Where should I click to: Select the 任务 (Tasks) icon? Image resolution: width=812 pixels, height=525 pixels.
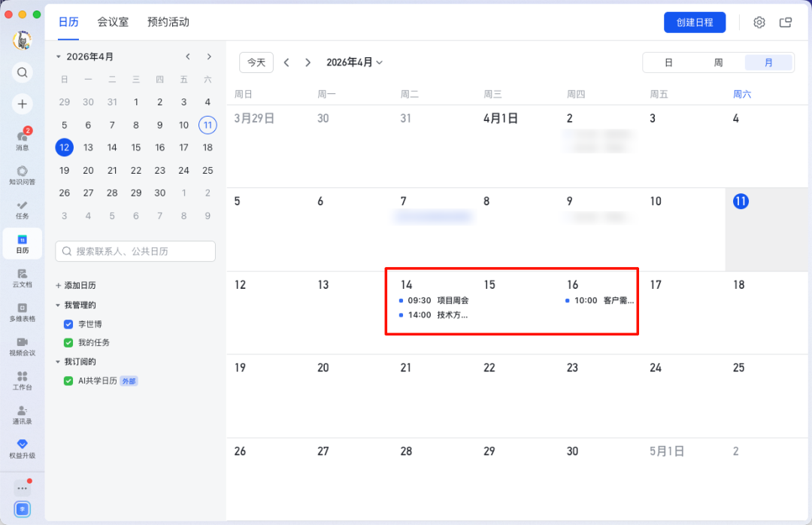pyautogui.click(x=22, y=208)
